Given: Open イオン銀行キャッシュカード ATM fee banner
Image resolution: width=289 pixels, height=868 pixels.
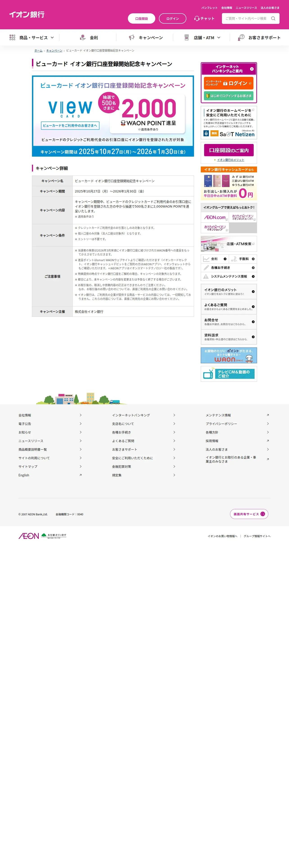Looking at the screenshot, I should pos(229,183).
